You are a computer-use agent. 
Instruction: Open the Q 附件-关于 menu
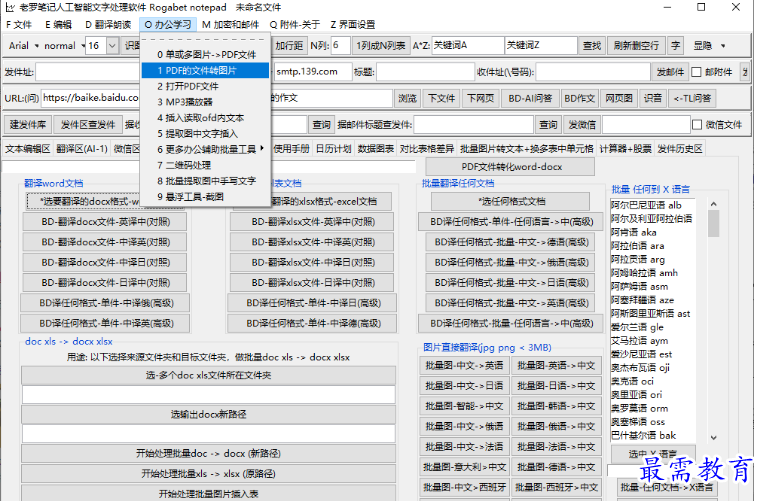[295, 25]
